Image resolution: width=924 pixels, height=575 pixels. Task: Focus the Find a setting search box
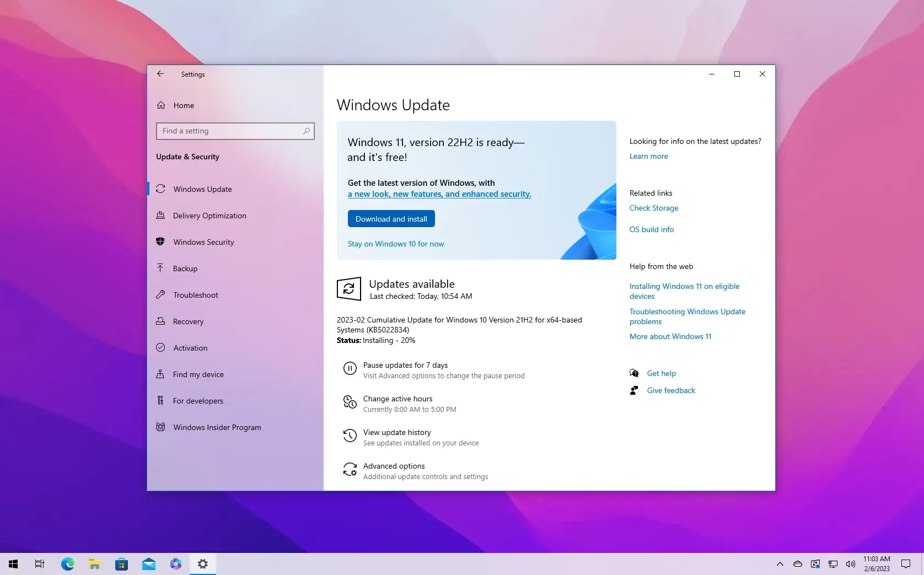pyautogui.click(x=235, y=131)
